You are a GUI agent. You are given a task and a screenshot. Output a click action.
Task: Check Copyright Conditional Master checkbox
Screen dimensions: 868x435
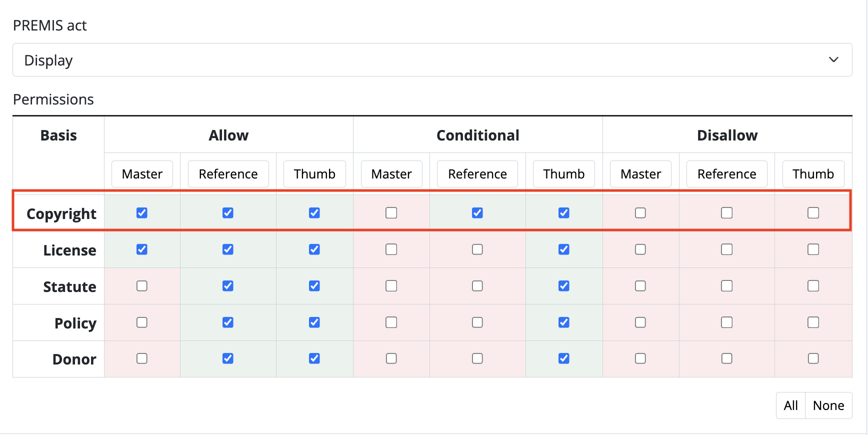click(391, 213)
